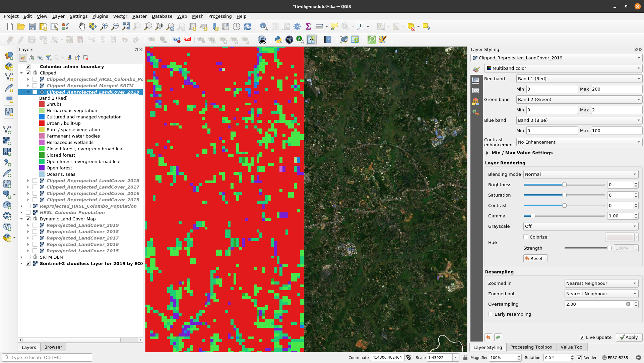Click the Oversampling value field
This screenshot has height=363, width=644.
pos(598,304)
